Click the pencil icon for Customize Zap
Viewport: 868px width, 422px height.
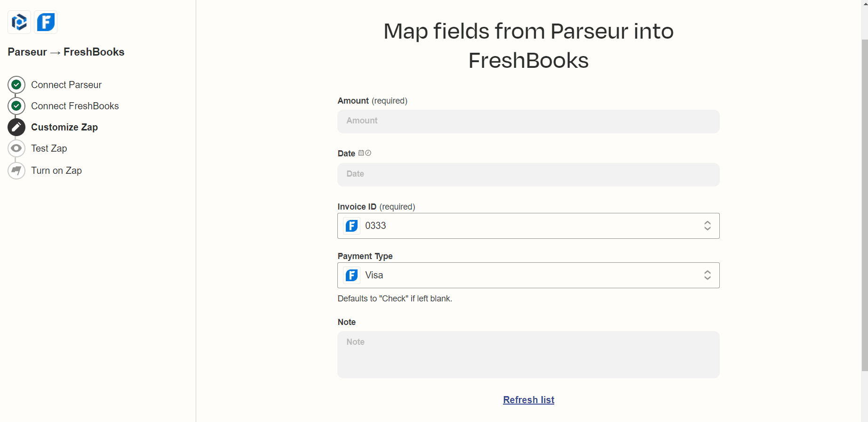[x=16, y=127]
